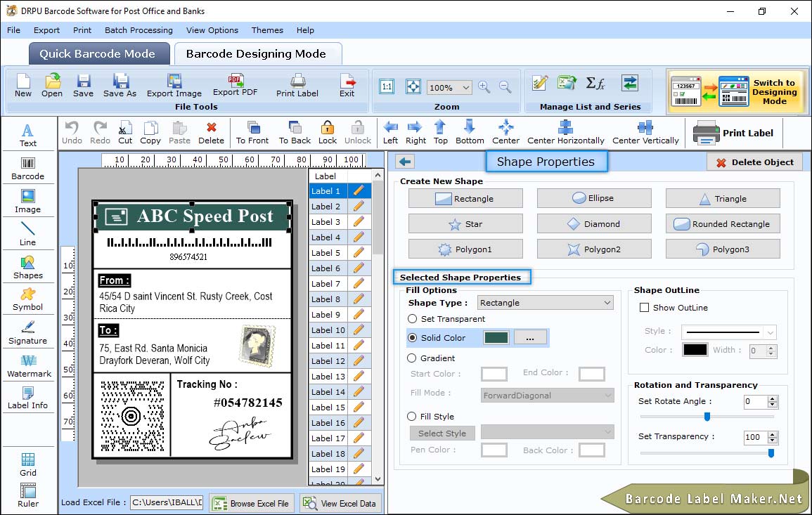Open the Shapes tool
The width and height of the screenshot is (812, 515).
coord(28,267)
